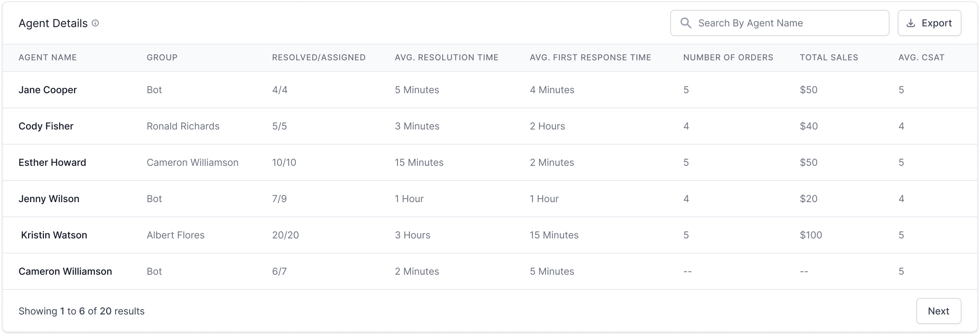Click the info icon beside Agent Details
The width and height of the screenshot is (980, 335).
tap(95, 23)
